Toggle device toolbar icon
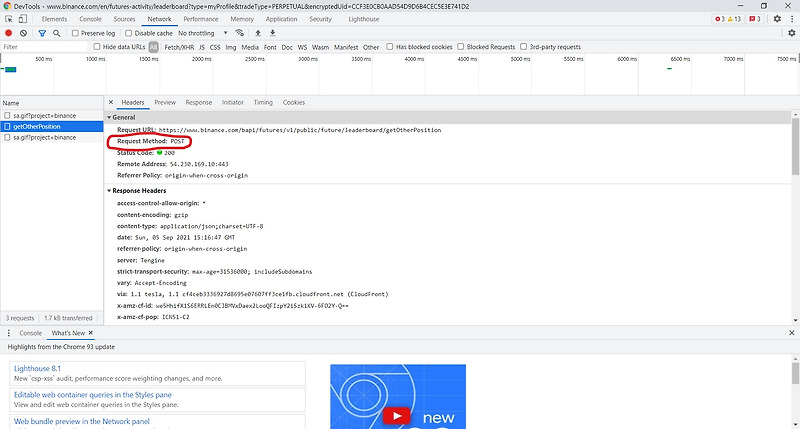The height and width of the screenshot is (429, 800). pyautogui.click(x=23, y=19)
